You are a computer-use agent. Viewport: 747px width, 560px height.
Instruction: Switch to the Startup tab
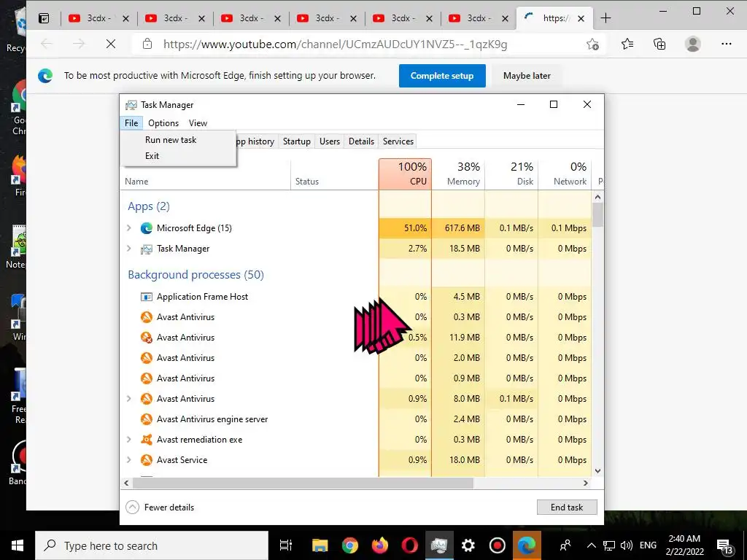click(x=296, y=141)
